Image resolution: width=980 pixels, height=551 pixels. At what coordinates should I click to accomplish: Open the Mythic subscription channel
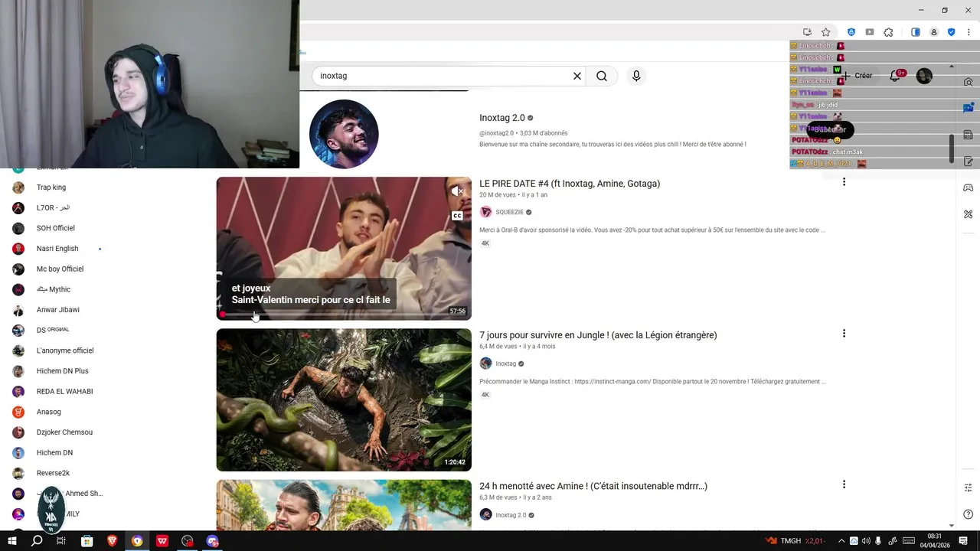[x=54, y=289]
